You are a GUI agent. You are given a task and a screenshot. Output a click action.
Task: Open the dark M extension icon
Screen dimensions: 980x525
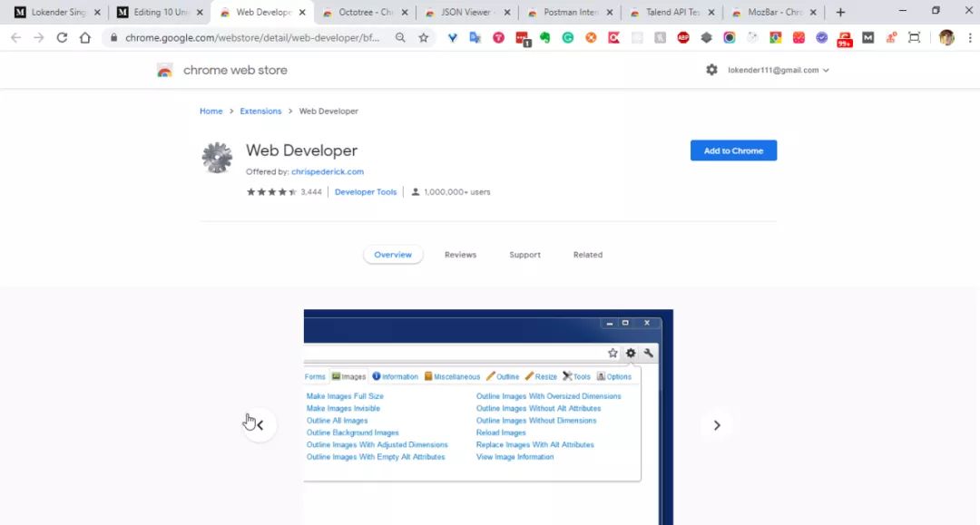pos(868,37)
